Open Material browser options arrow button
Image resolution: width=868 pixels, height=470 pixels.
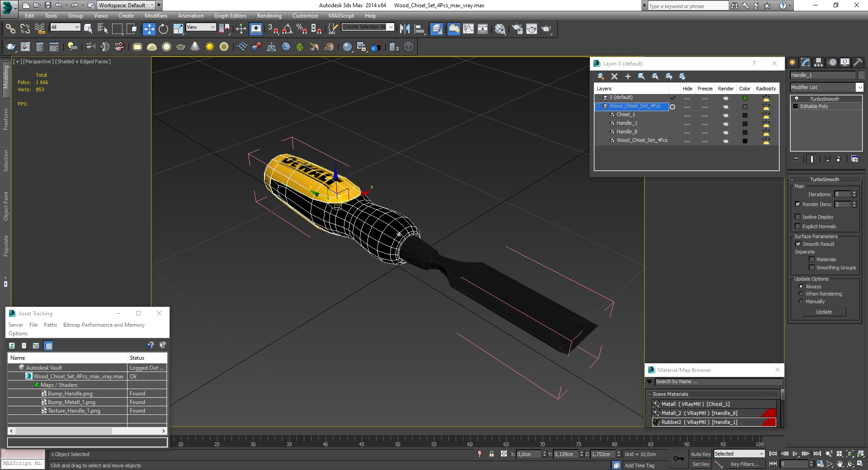[650, 382]
